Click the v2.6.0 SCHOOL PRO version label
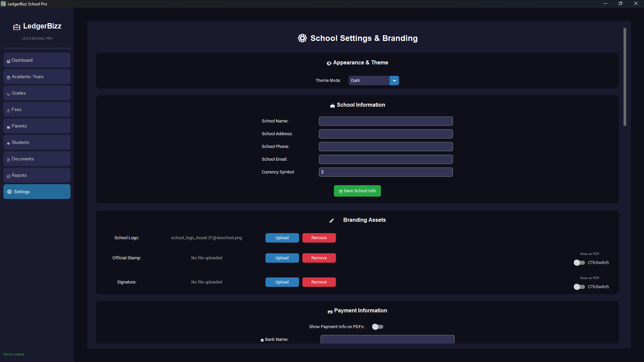The image size is (644, 362). coord(37,39)
